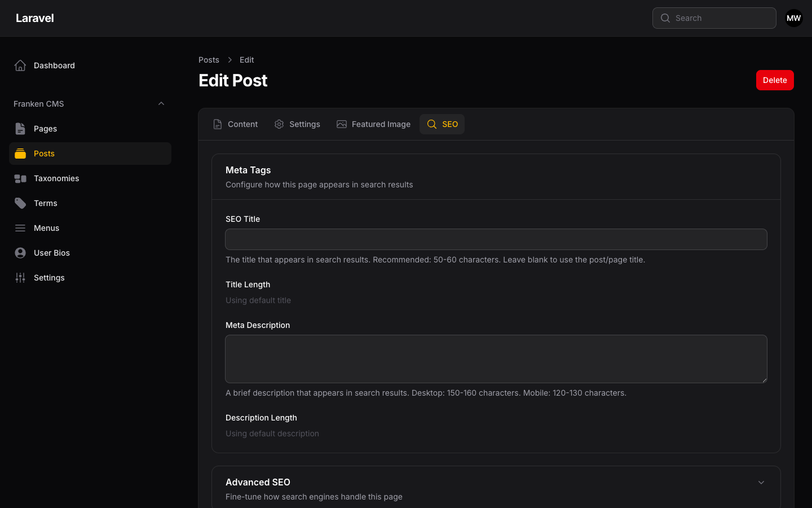
Task: Click the Posts icon in the sidebar
Action: (x=20, y=153)
